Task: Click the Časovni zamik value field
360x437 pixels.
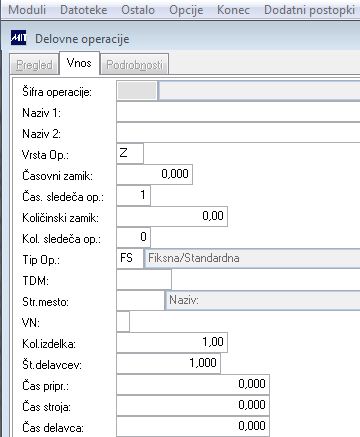Action: (x=155, y=174)
